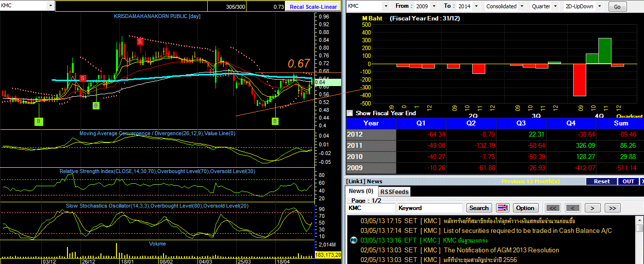The height and width of the screenshot is (264, 644).
Task: Go to the first news page with <<
Action: [x=554, y=208]
